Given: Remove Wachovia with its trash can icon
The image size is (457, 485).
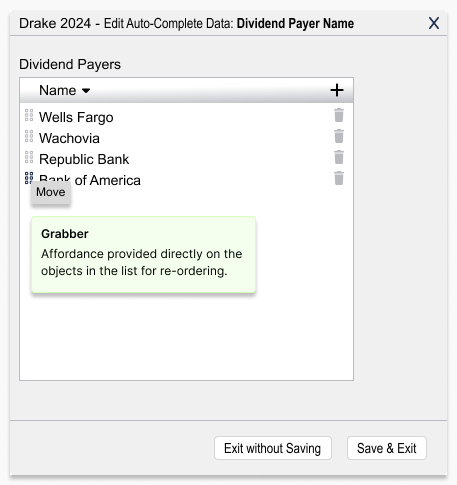Looking at the screenshot, I should click(x=339, y=136).
